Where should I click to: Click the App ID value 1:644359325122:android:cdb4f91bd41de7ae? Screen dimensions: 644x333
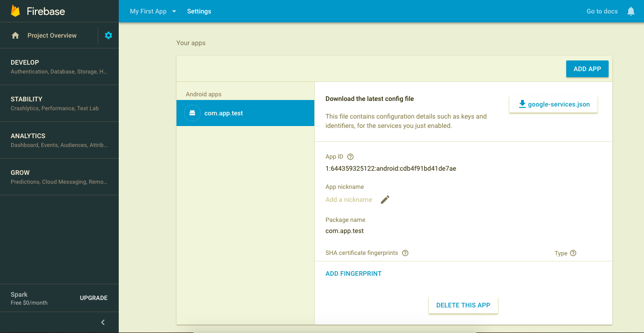pos(391,168)
